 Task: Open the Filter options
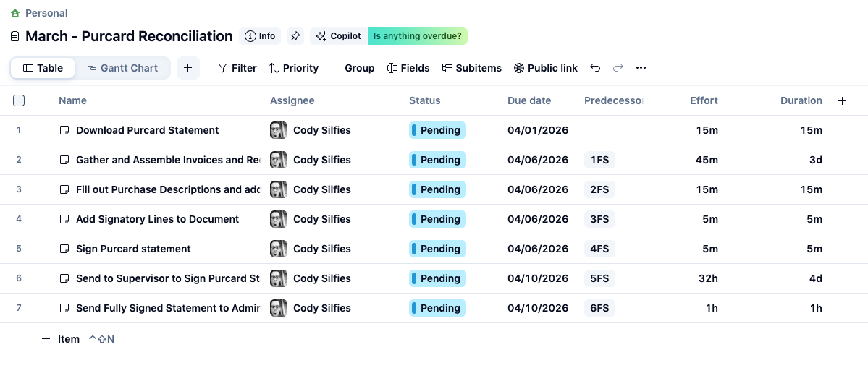(237, 68)
